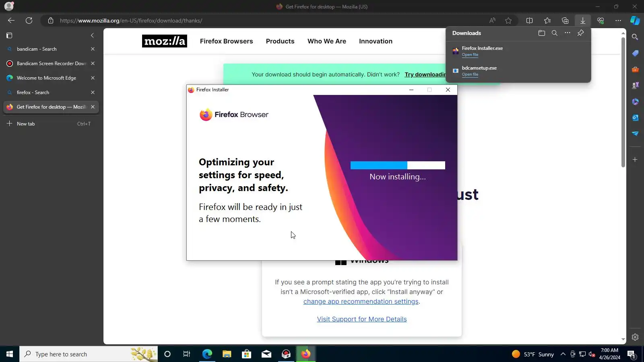
Task: Click Try downloading again link
Action: coord(425,74)
